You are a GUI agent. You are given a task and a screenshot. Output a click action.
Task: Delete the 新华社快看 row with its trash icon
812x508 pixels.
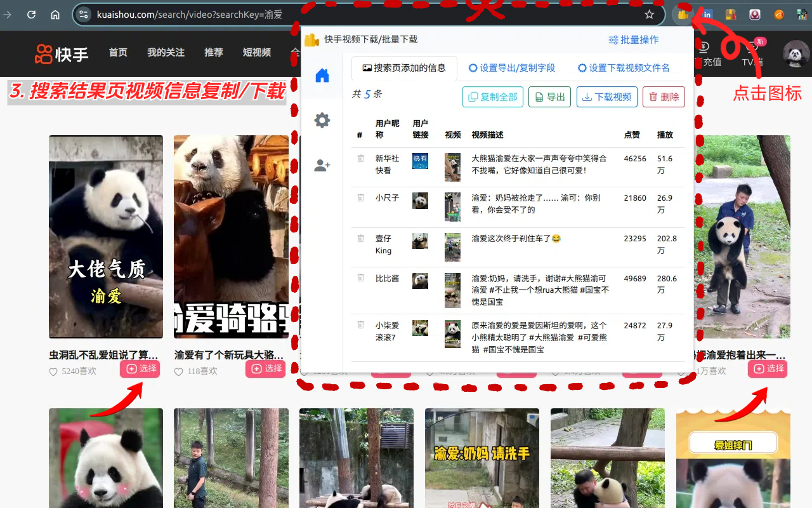(x=361, y=158)
